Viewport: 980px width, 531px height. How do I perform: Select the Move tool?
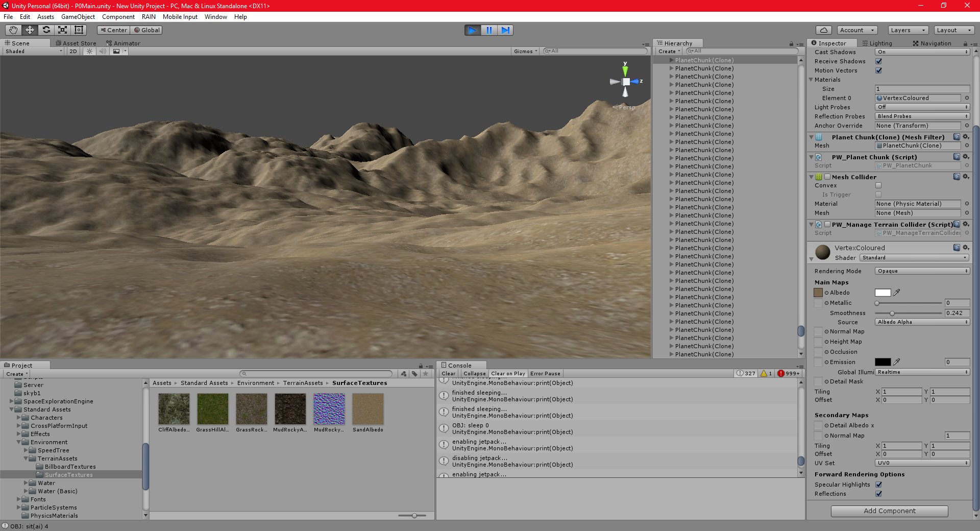[x=30, y=30]
